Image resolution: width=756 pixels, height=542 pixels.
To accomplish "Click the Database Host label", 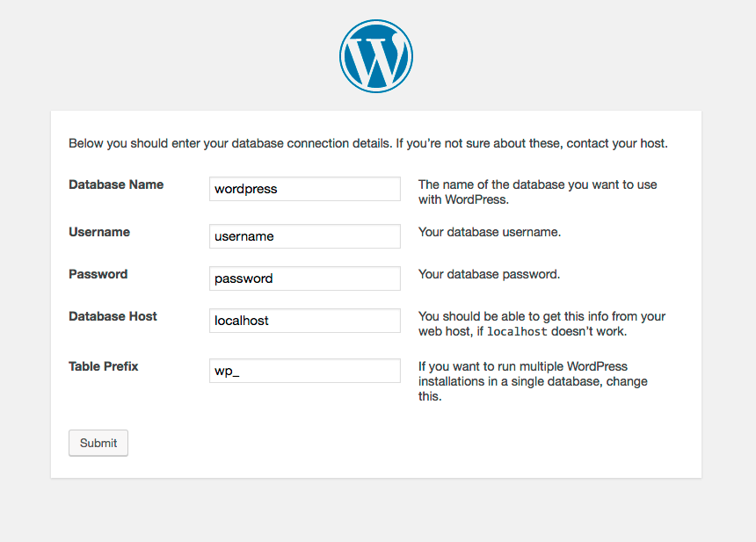I will [113, 316].
